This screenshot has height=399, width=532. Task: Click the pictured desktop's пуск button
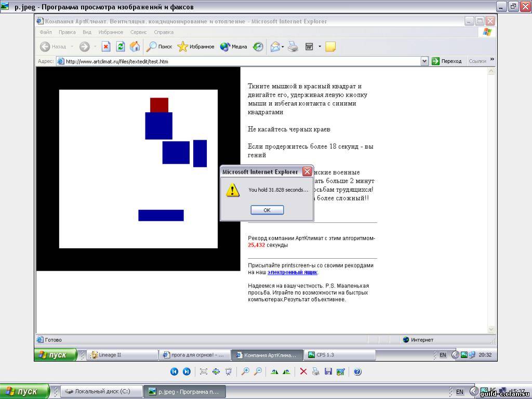(x=55, y=355)
